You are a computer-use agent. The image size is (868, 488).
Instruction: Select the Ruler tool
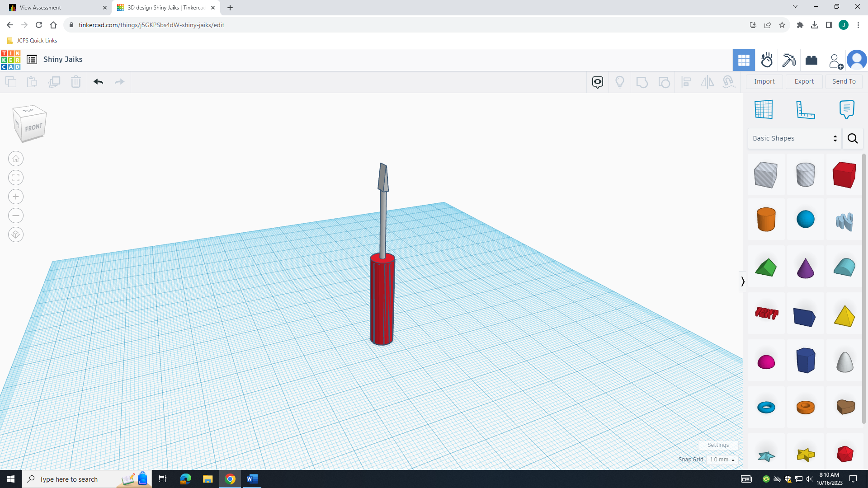tap(805, 109)
